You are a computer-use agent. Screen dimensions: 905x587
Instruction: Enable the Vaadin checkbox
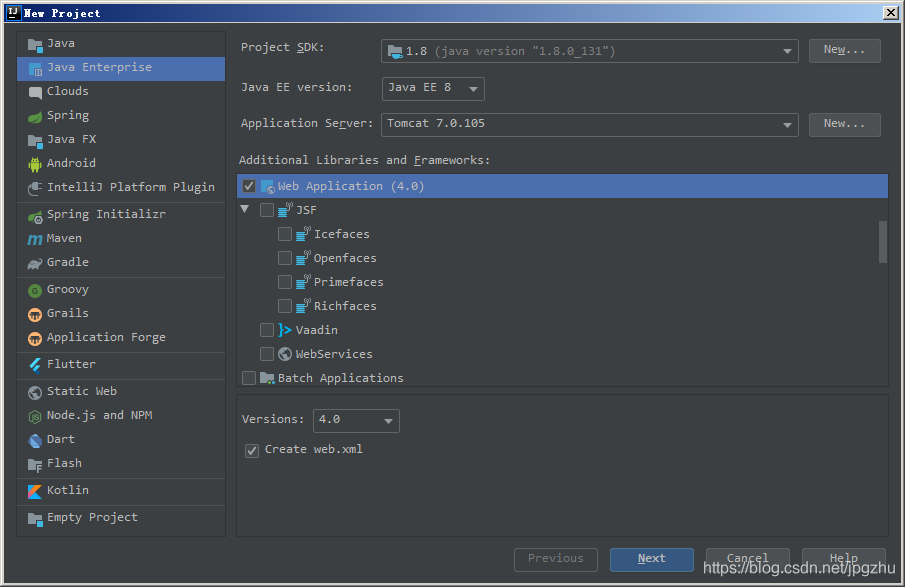267,330
